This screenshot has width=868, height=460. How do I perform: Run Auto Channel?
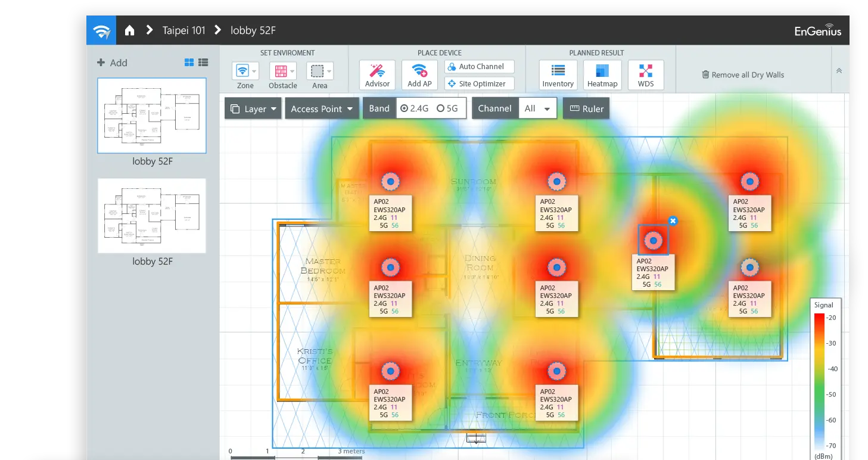tap(479, 67)
